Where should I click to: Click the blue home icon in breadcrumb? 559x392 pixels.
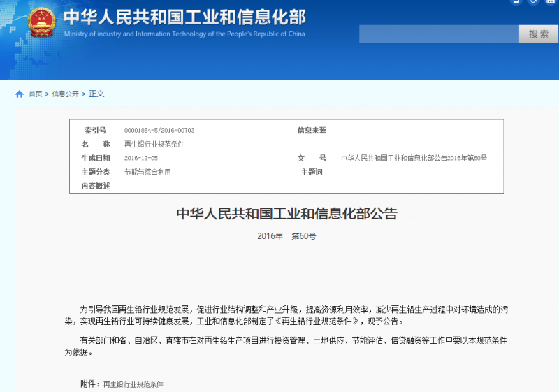point(20,94)
